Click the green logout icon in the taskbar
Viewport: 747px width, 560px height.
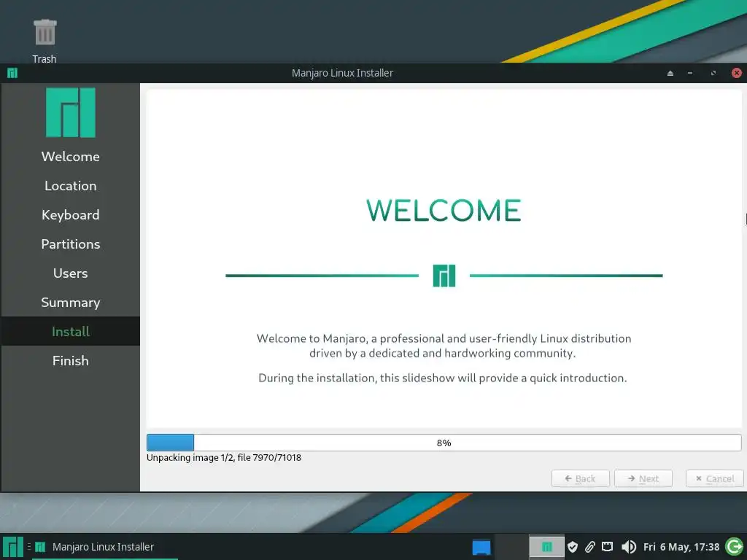[x=734, y=547]
